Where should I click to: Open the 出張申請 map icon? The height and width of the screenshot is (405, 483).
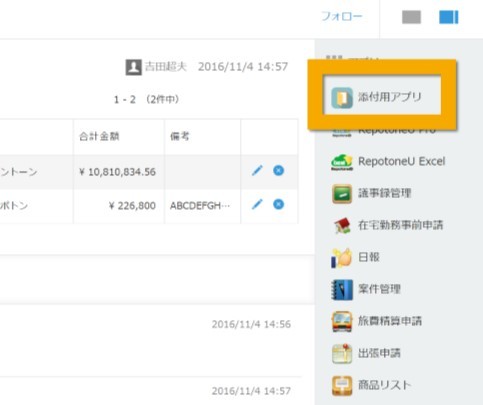(x=342, y=353)
